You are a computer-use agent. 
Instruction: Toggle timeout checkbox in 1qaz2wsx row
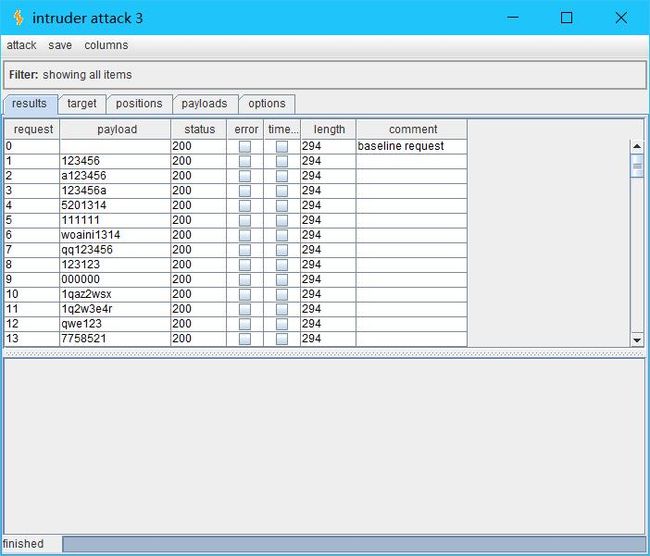point(282,294)
